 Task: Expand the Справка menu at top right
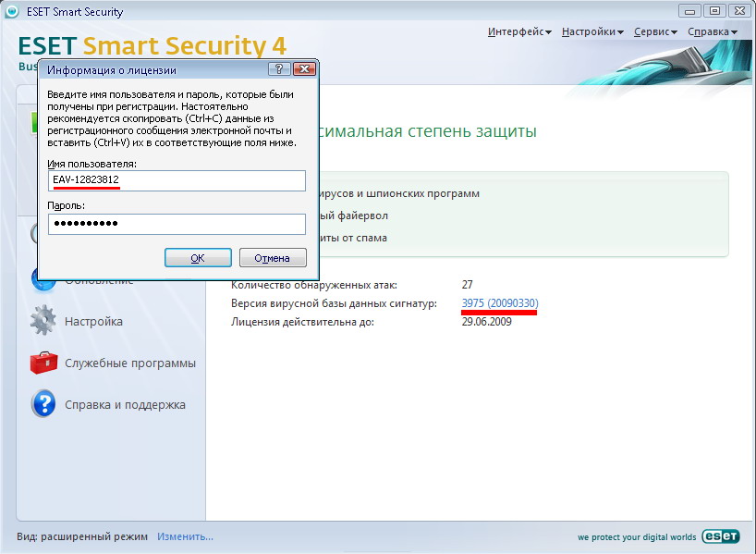coord(712,31)
